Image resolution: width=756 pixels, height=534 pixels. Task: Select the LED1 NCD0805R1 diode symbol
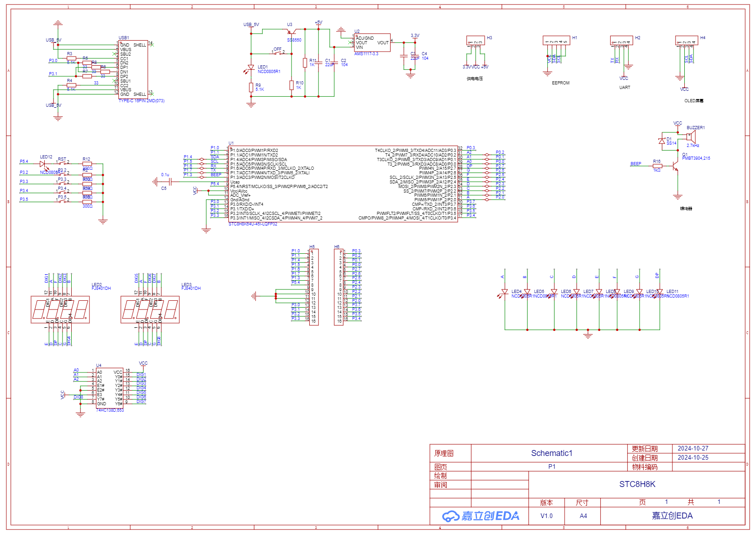(250, 68)
